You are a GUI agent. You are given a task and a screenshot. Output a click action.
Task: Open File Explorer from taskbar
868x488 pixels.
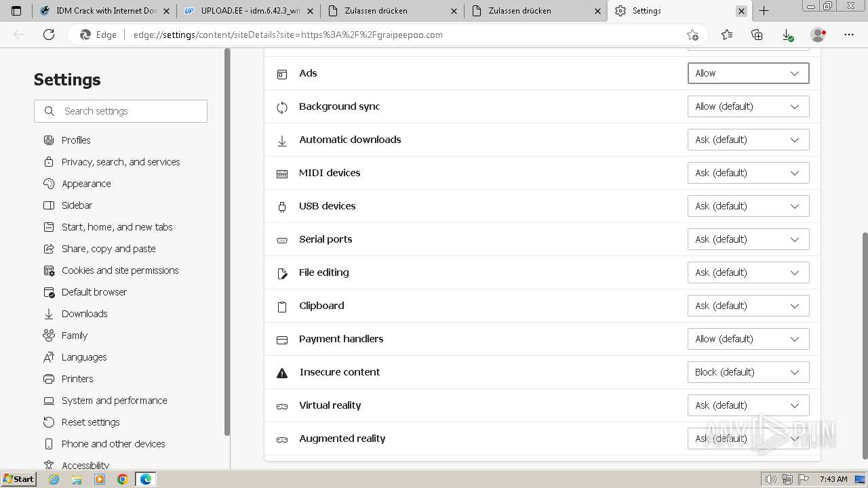[77, 479]
